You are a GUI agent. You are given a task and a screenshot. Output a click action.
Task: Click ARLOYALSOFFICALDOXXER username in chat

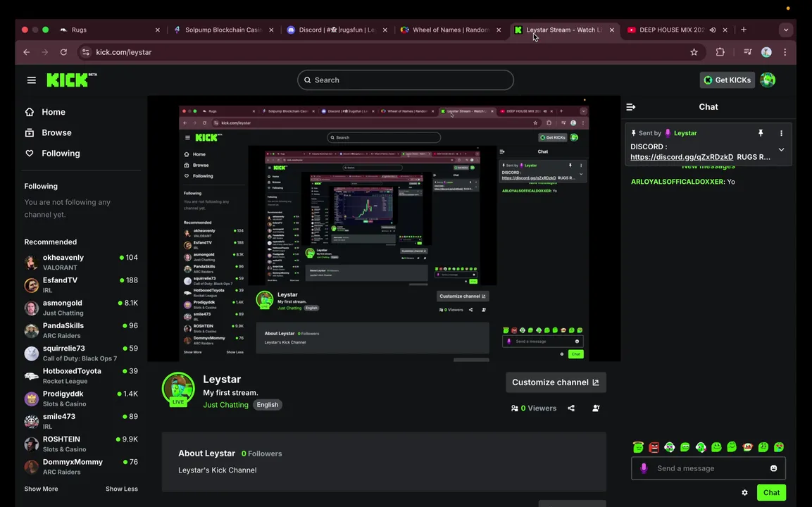coord(677,182)
